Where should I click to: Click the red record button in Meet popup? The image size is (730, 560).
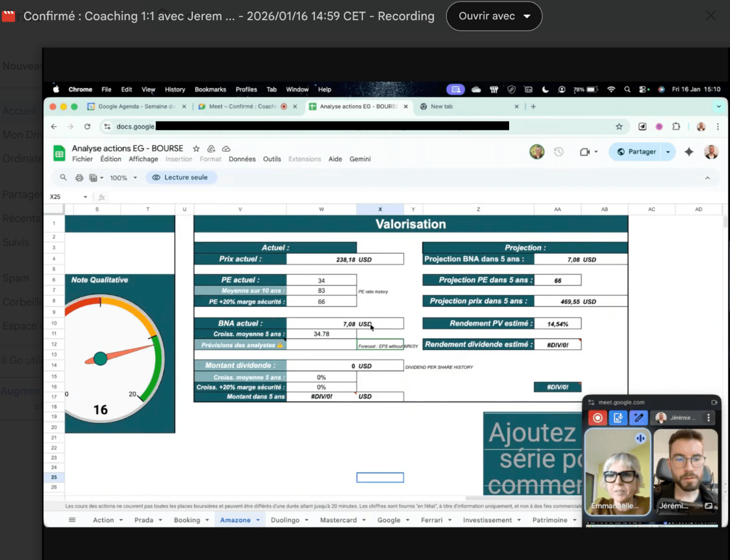[597, 418]
